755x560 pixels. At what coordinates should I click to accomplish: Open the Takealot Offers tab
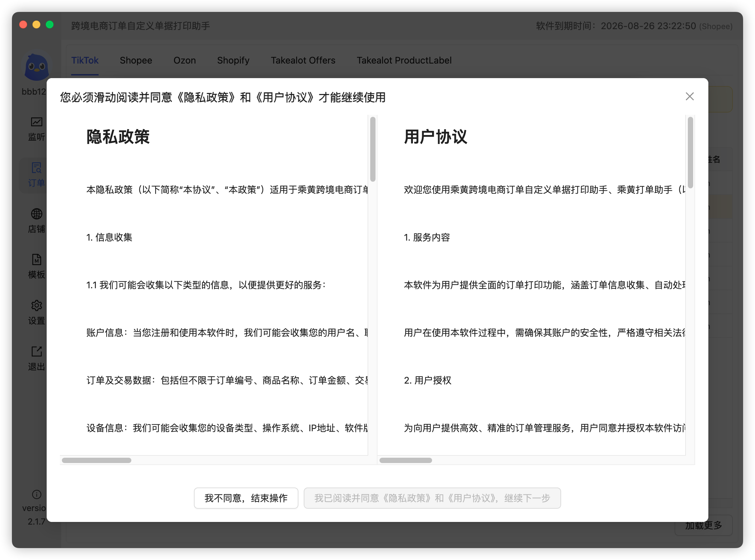[303, 60]
